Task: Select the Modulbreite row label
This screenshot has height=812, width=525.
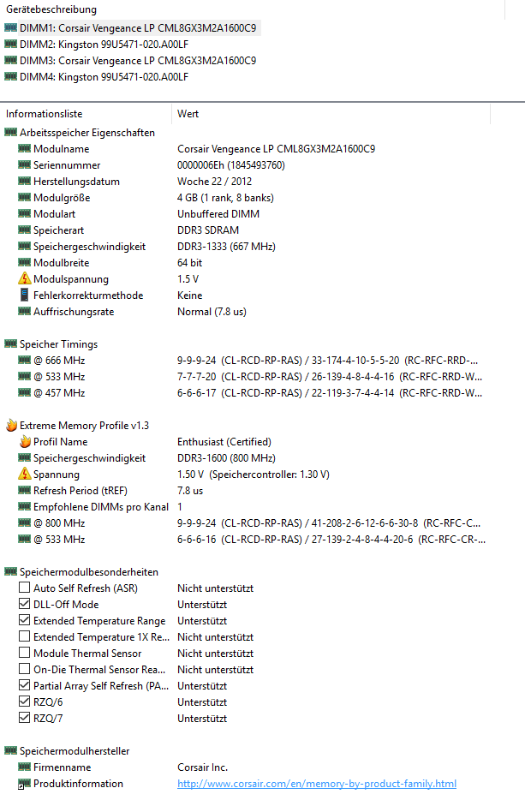Action: 61,263
